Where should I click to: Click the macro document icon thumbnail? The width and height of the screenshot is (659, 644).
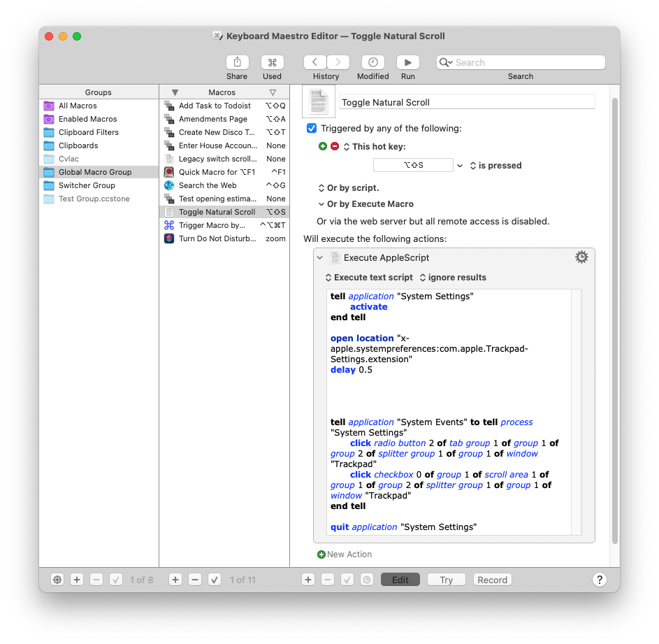tap(319, 101)
